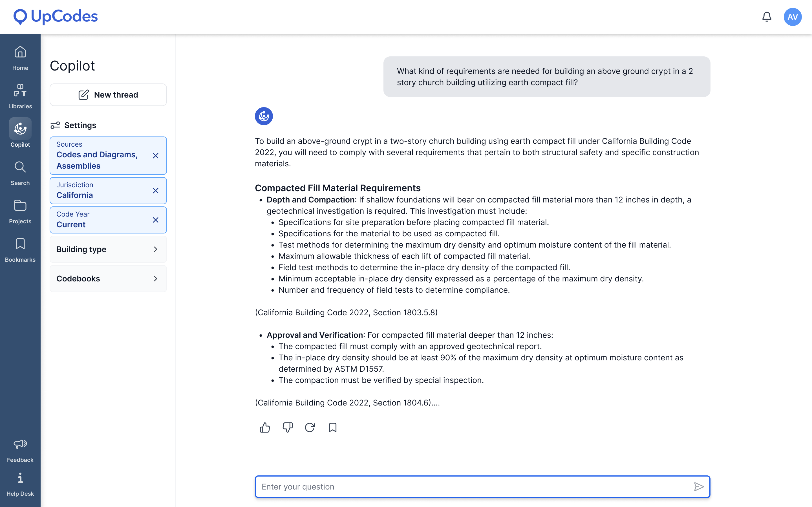Open the UpCodes logo home link
The height and width of the screenshot is (507, 812).
pos(55,16)
